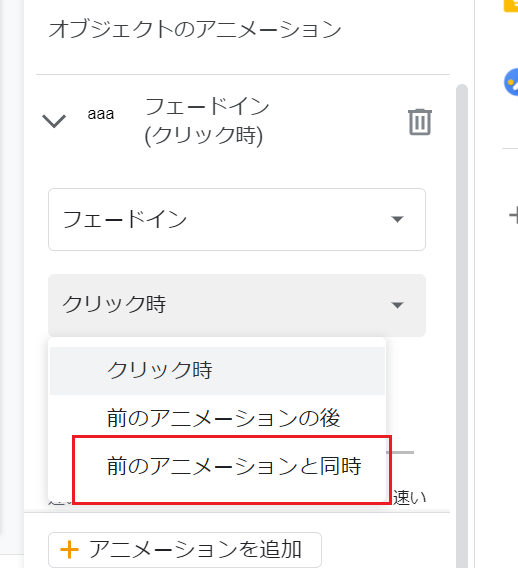Click the フェードイン (クリック時) animation title

coord(207,121)
